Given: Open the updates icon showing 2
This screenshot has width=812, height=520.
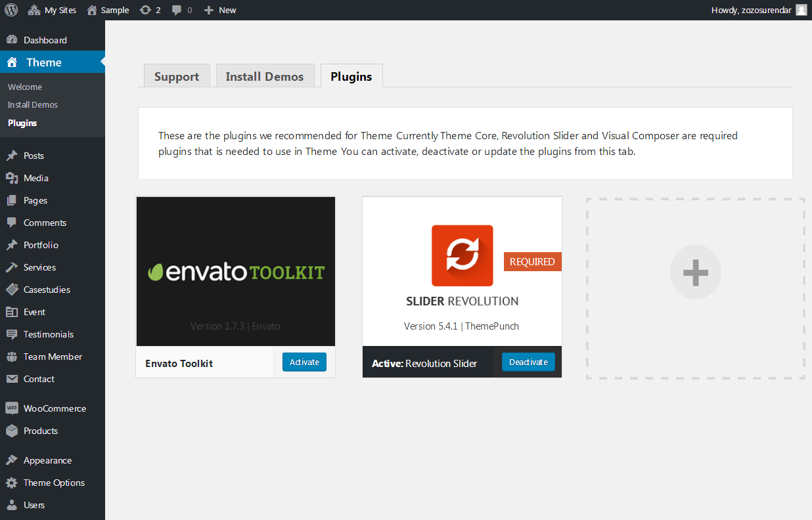Looking at the screenshot, I should [150, 10].
